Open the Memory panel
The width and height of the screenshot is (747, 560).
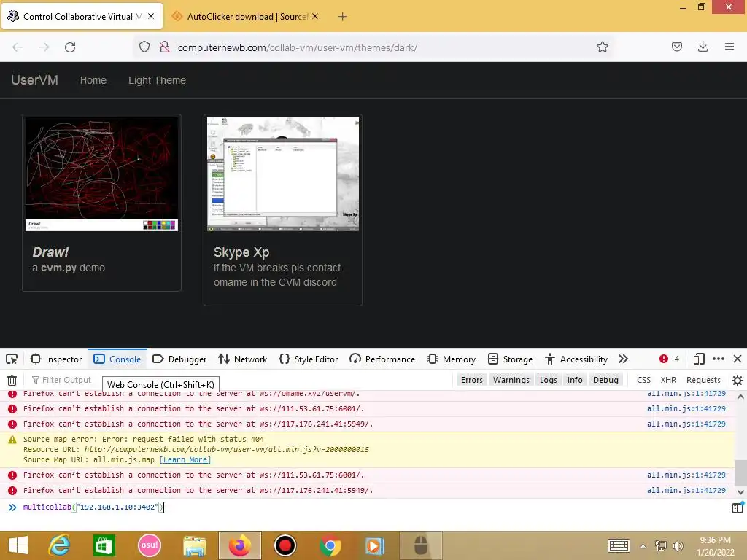[x=451, y=359]
